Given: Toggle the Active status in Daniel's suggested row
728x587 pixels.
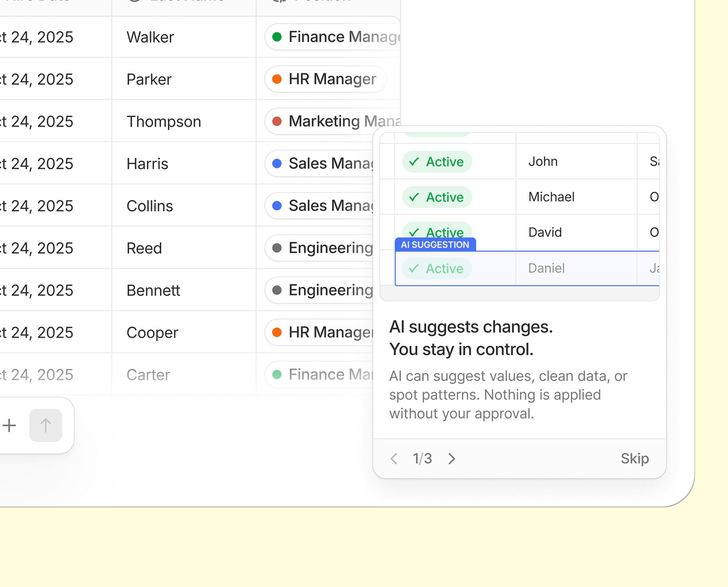Looking at the screenshot, I should [437, 269].
